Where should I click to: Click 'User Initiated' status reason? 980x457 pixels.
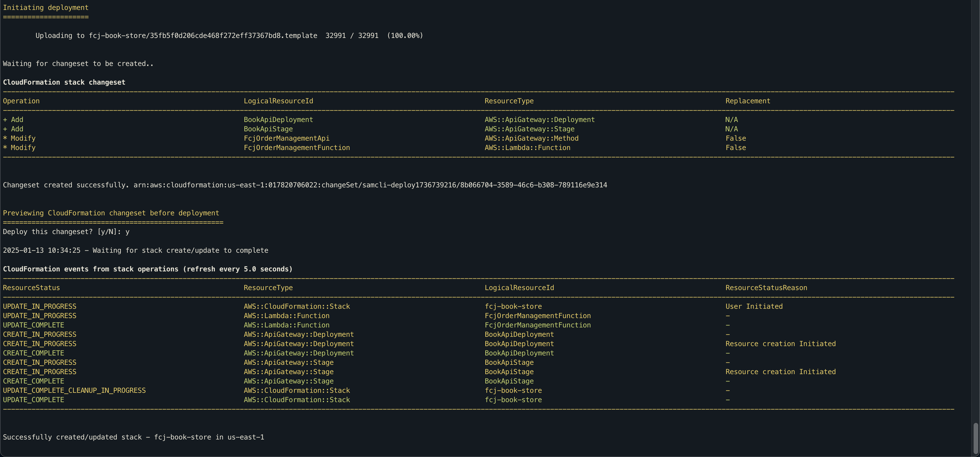pyautogui.click(x=754, y=306)
